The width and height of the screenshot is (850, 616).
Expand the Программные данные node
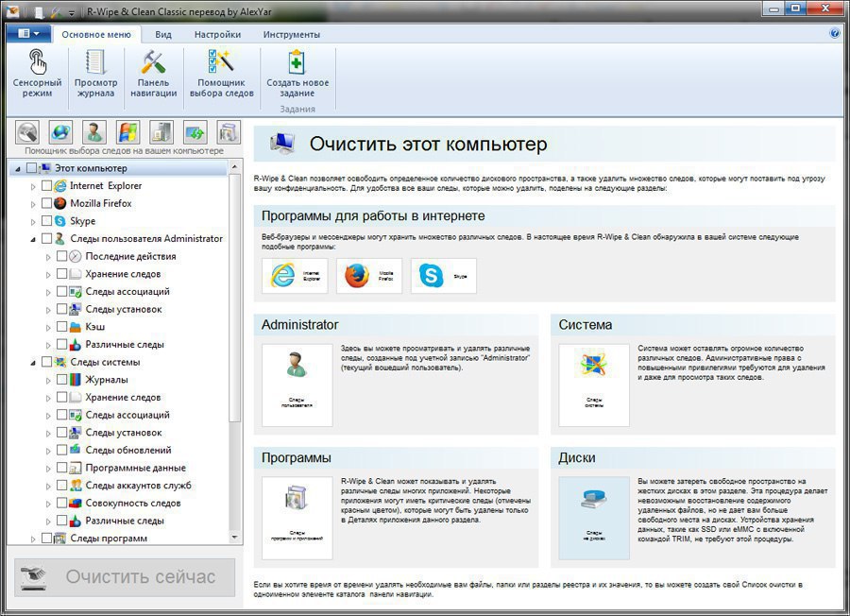click(x=48, y=469)
